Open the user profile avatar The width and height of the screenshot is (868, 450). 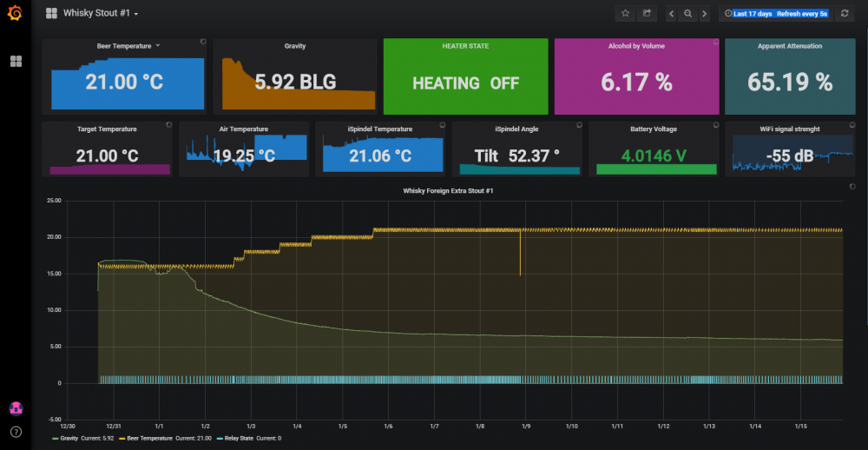[x=16, y=408]
